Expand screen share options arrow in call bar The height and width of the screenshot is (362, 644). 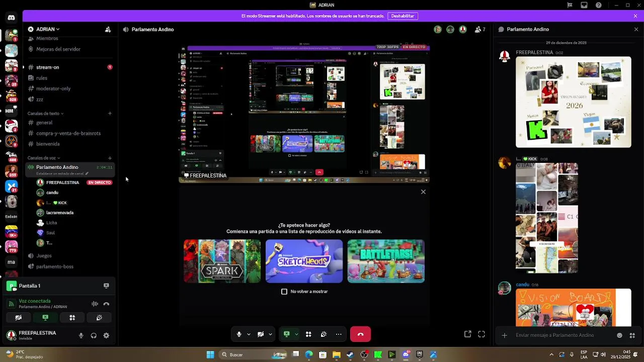pos(296,334)
